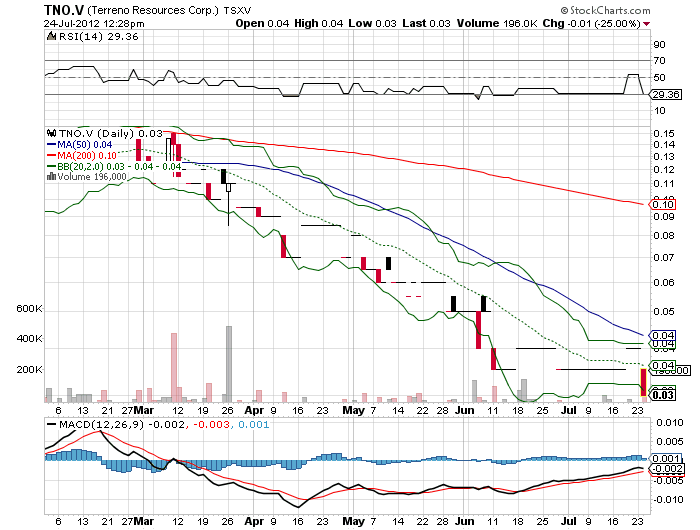Click the 0.010 MACD axis label
This screenshot has width=700, height=530.
coord(670,423)
